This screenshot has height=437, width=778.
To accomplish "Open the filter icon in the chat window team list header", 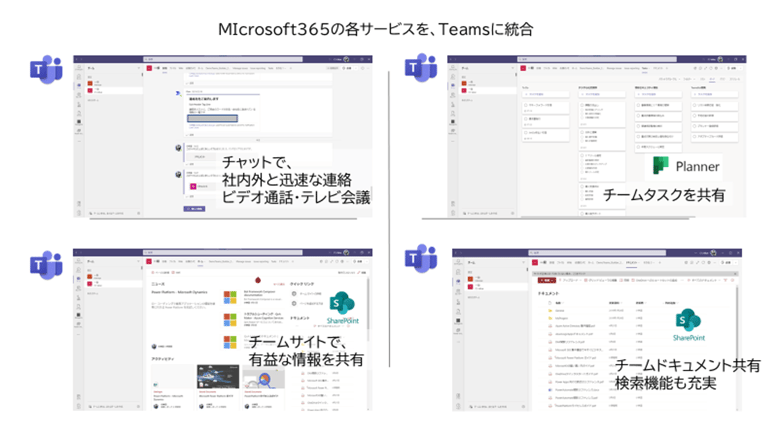I will [x=138, y=68].
